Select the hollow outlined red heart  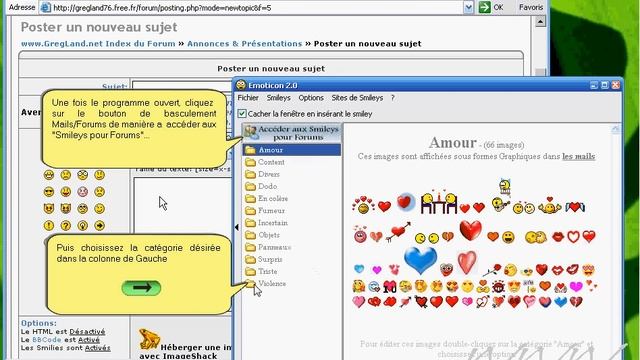tap(573, 237)
